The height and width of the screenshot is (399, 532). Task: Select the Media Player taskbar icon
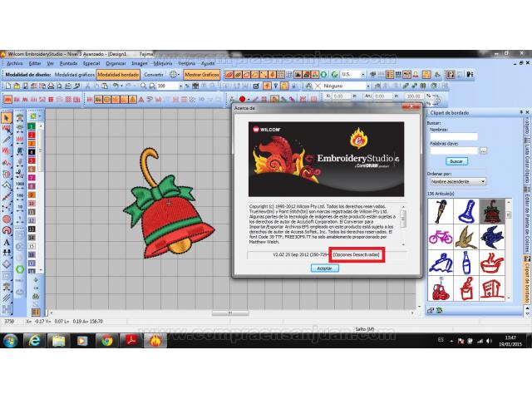click(82, 340)
